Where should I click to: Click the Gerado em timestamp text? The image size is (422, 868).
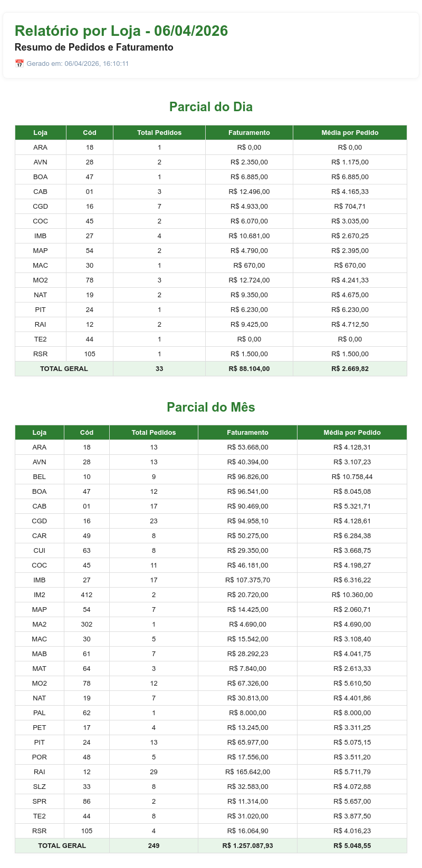(x=78, y=64)
